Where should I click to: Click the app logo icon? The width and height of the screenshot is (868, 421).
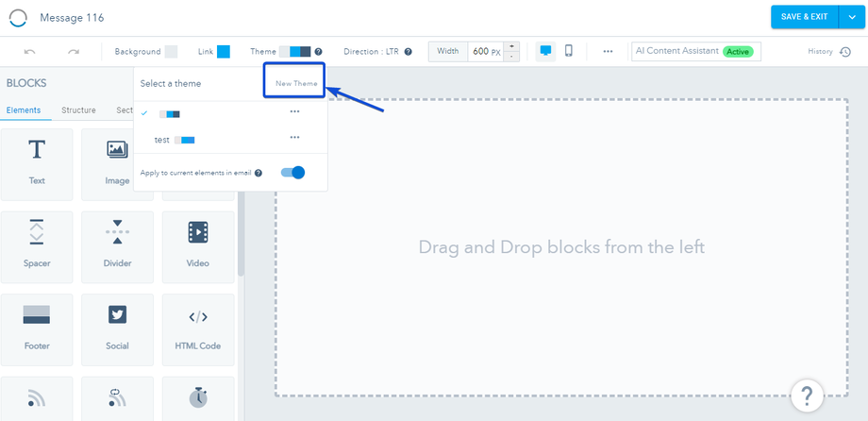[18, 18]
